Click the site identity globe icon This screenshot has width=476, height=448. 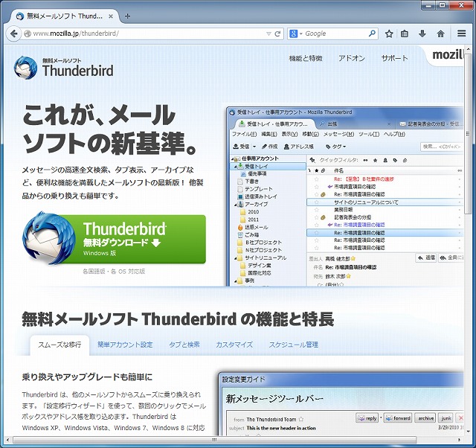[x=28, y=33]
